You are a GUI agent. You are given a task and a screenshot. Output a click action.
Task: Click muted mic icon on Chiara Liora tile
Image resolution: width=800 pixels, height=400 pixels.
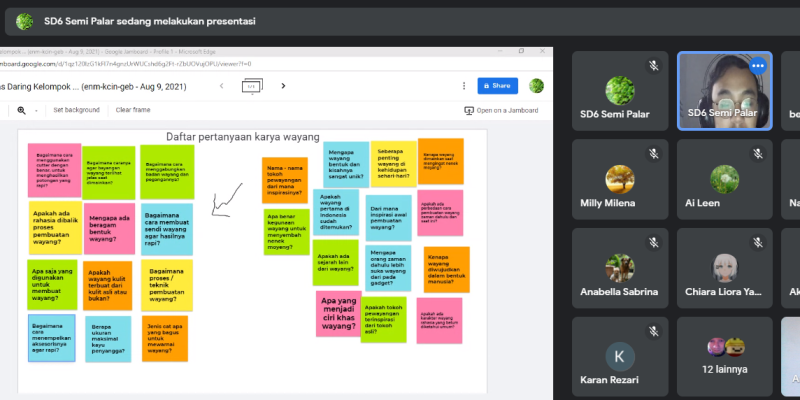(758, 242)
